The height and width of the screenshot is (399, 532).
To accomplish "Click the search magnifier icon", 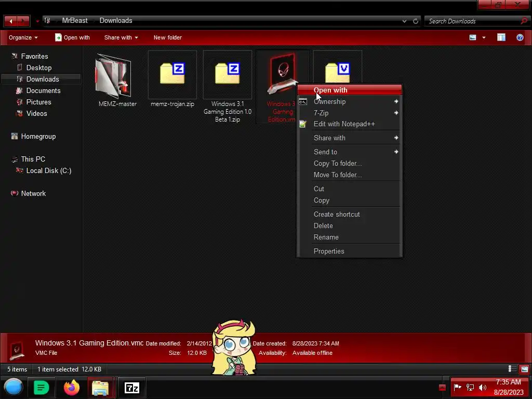I will pos(524,21).
